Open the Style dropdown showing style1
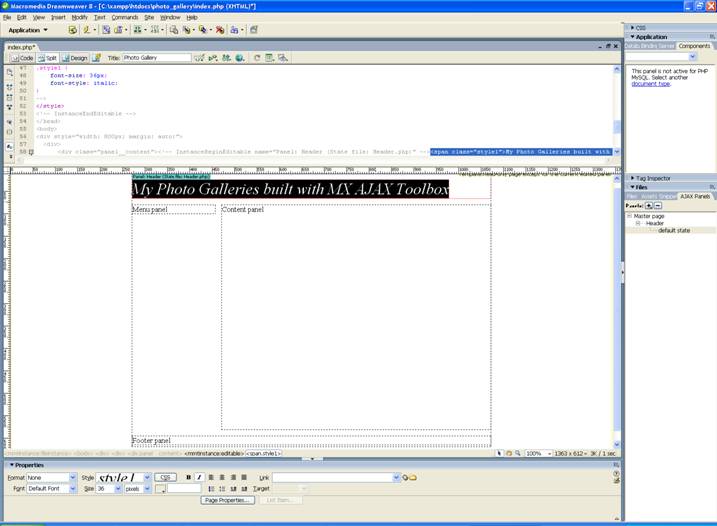Viewport: 717px width, 526px height. [147, 478]
